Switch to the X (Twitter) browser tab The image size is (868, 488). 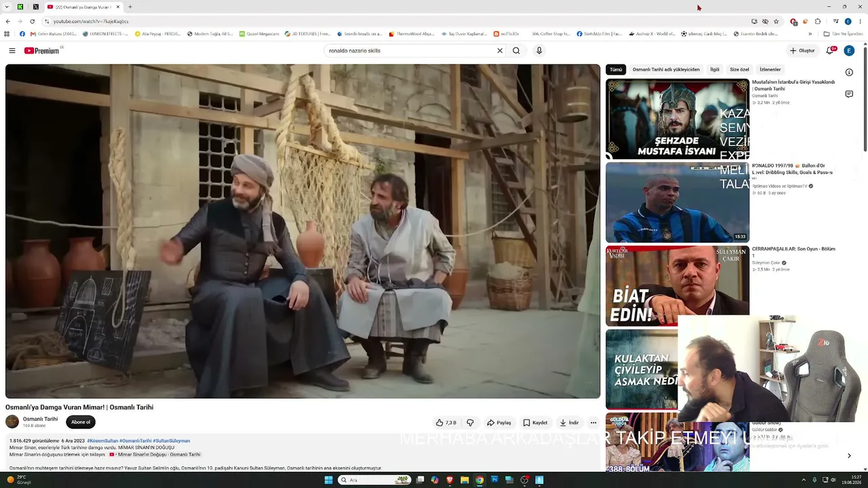[x=36, y=7]
